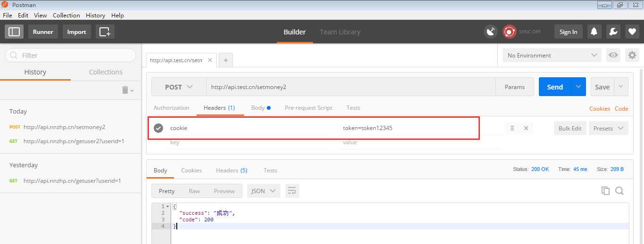The width and height of the screenshot is (644, 244).
Task: Add a new request tab
Action: click(x=226, y=60)
